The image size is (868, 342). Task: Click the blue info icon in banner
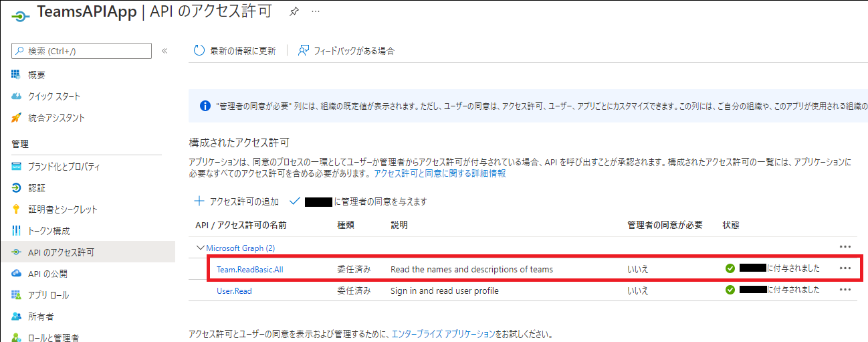click(x=206, y=106)
